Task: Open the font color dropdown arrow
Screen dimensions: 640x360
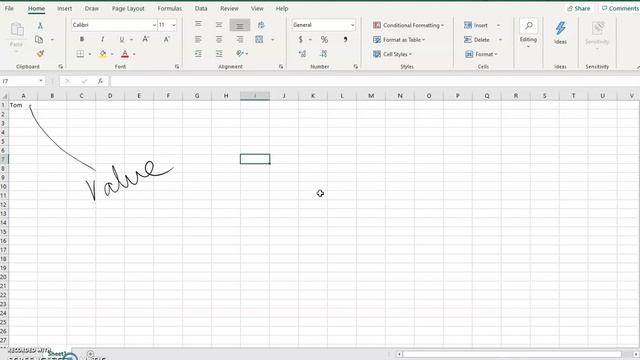Action: [134, 54]
